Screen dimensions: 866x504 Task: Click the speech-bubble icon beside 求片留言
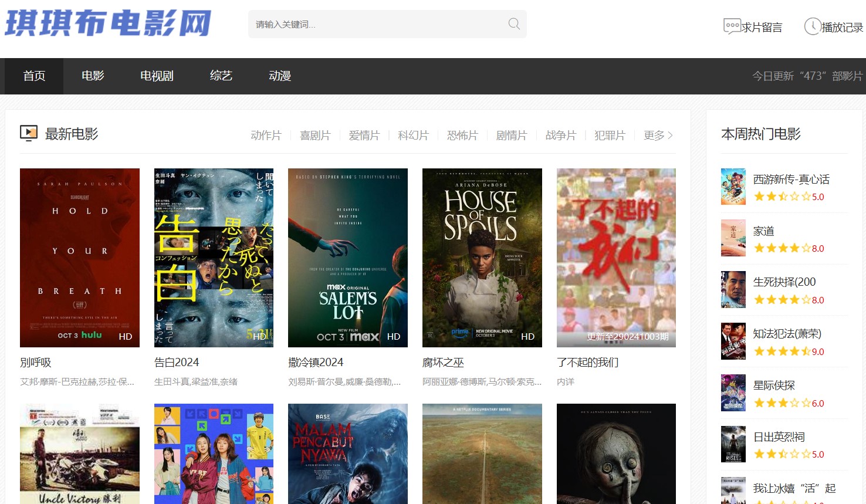pos(732,26)
